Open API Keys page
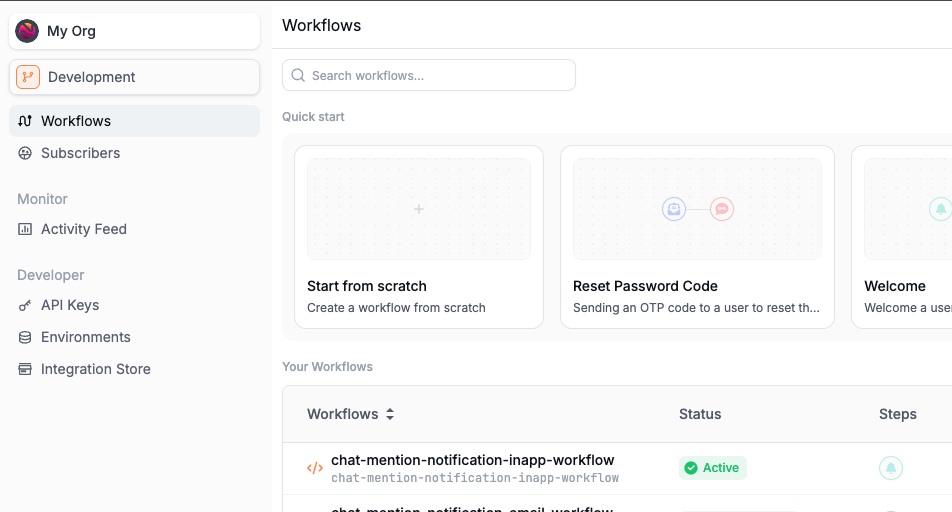952x512 pixels. 135,305
